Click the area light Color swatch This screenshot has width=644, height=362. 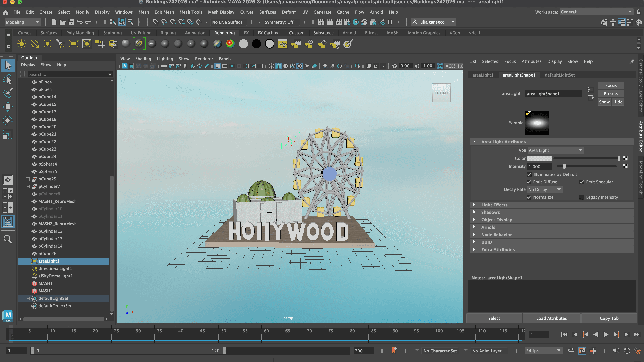coord(539,158)
